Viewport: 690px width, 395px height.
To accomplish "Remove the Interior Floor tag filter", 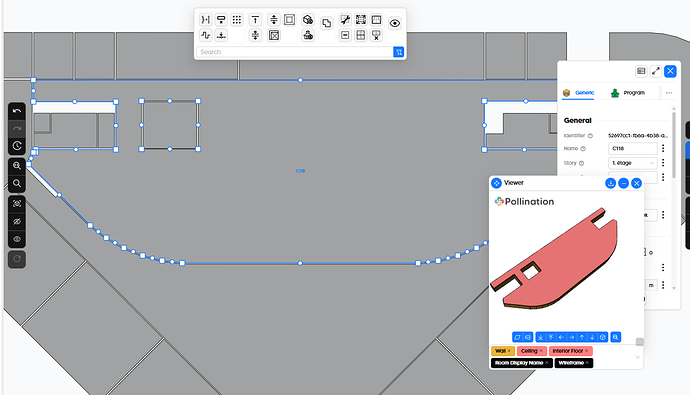I will pyautogui.click(x=587, y=351).
